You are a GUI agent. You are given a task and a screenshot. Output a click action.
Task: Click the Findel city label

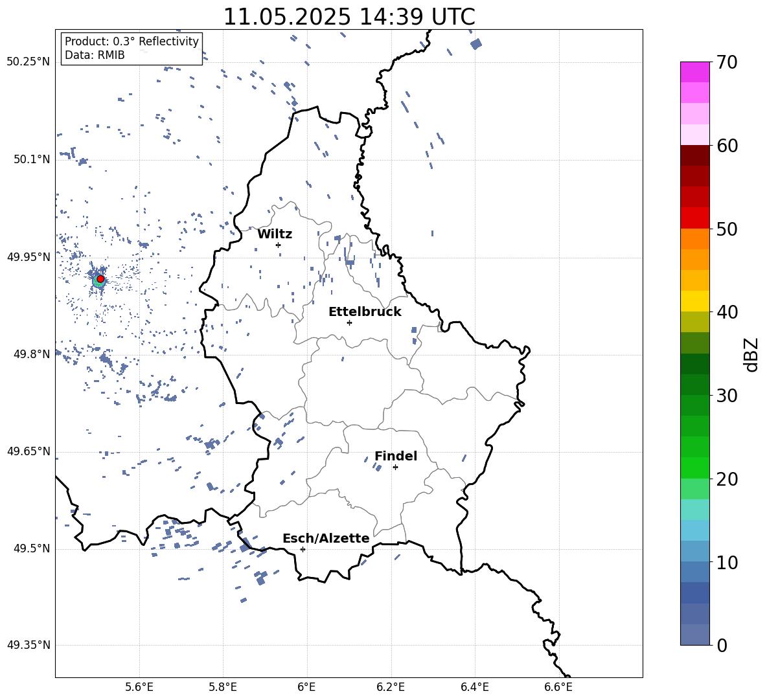coord(396,456)
